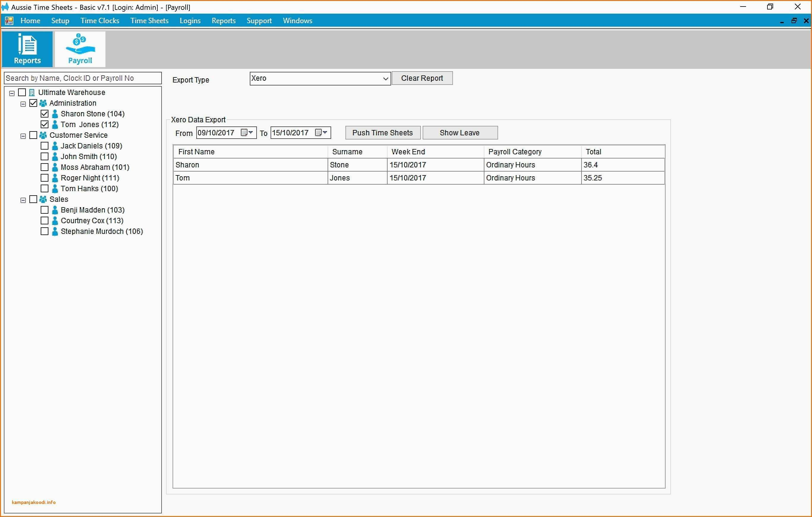Open the Setup menu
This screenshot has height=517, width=812.
60,21
